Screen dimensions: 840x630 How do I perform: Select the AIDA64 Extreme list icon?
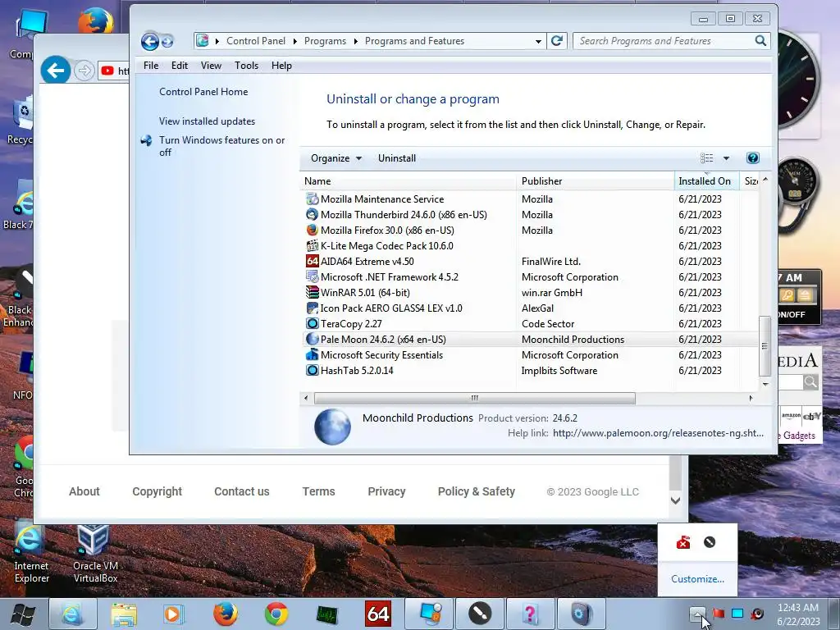click(x=312, y=261)
